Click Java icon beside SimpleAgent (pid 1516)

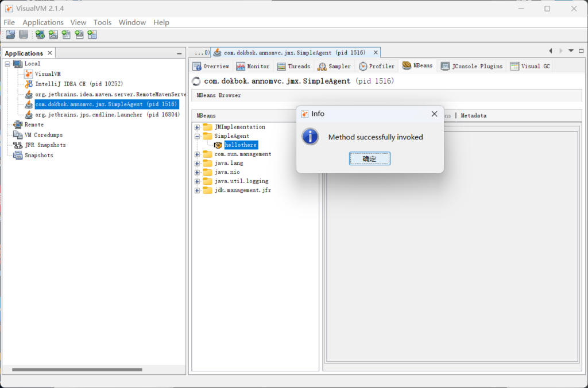(29, 104)
